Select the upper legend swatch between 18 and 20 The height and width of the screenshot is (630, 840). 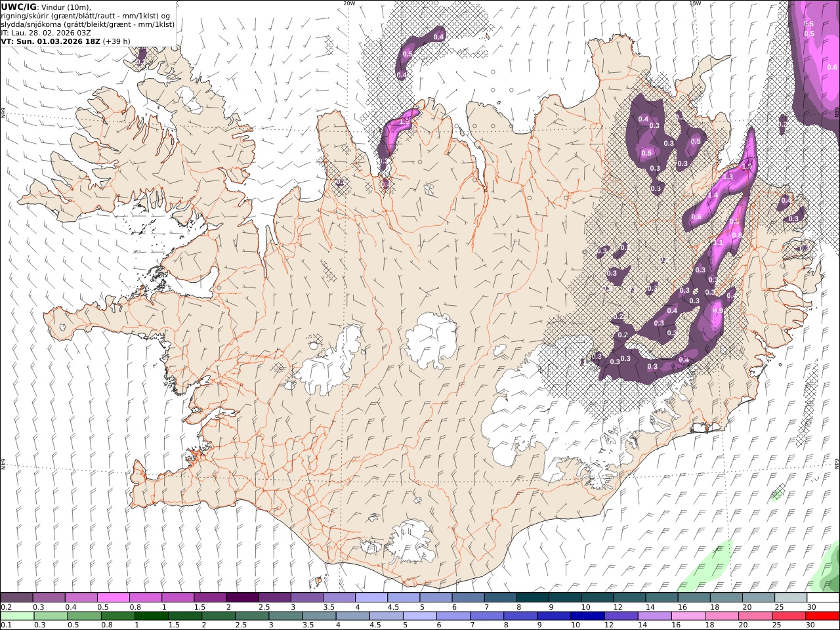click(x=726, y=597)
